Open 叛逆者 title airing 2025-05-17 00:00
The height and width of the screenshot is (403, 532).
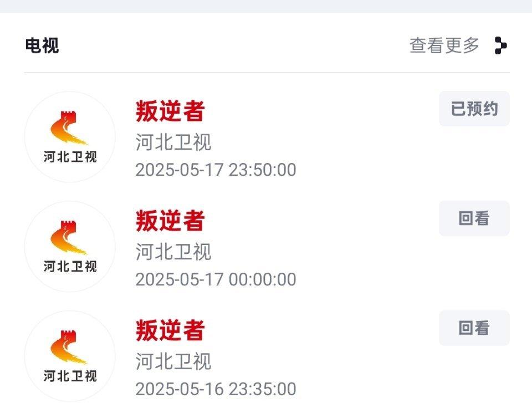(x=170, y=221)
